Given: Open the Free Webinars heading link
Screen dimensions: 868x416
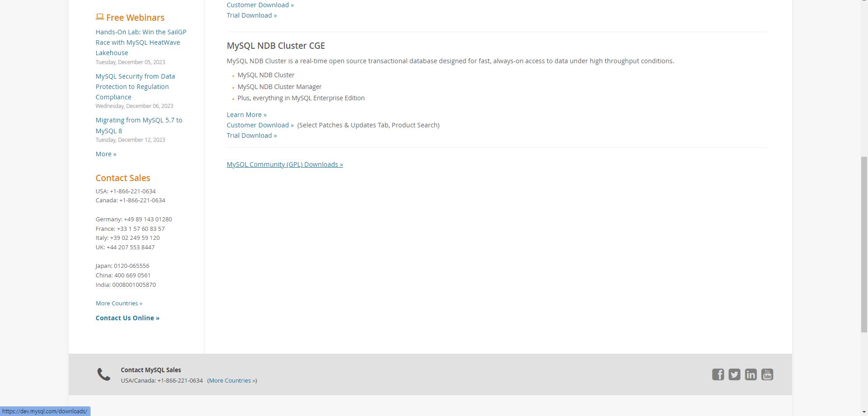Looking at the screenshot, I should pyautogui.click(x=135, y=18).
